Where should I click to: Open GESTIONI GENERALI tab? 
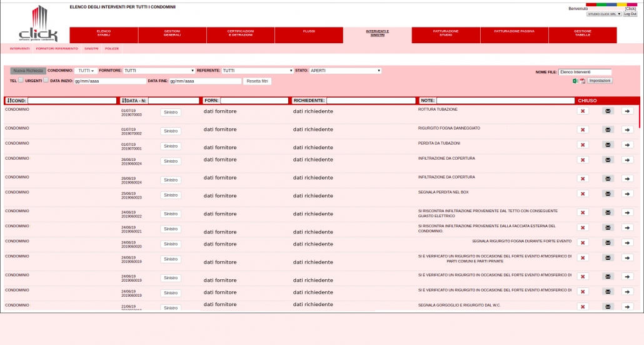tap(172, 35)
